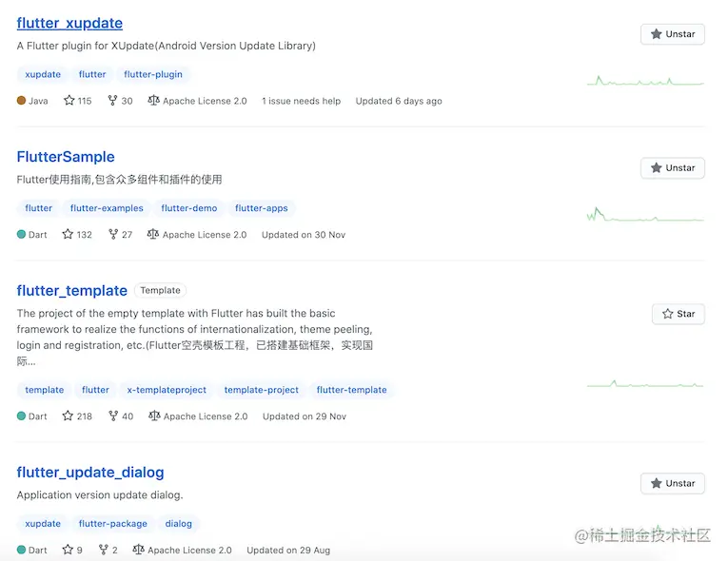Open the FlutterSample repository link
This screenshot has width=728, height=561.
pyautogui.click(x=66, y=157)
